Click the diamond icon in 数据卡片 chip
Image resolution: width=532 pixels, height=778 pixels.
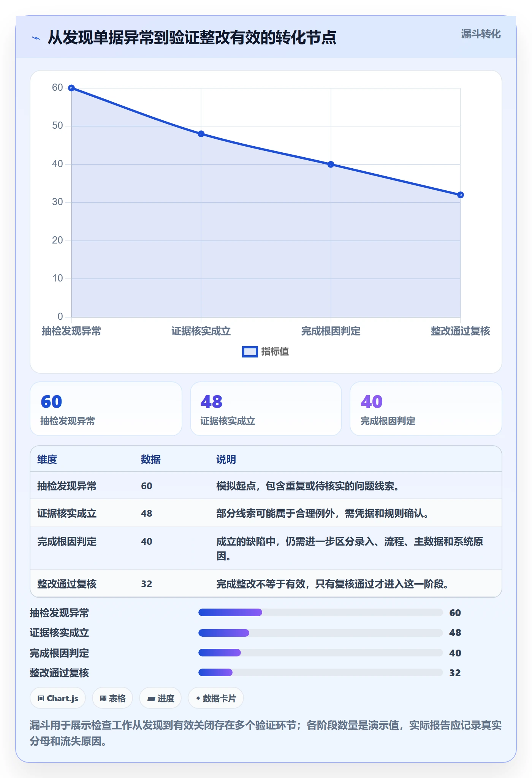coord(198,698)
